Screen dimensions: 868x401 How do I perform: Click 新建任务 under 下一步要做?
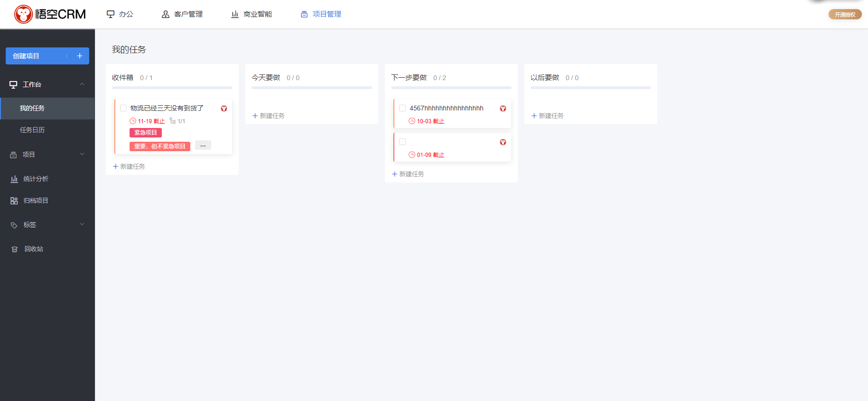[x=408, y=174]
